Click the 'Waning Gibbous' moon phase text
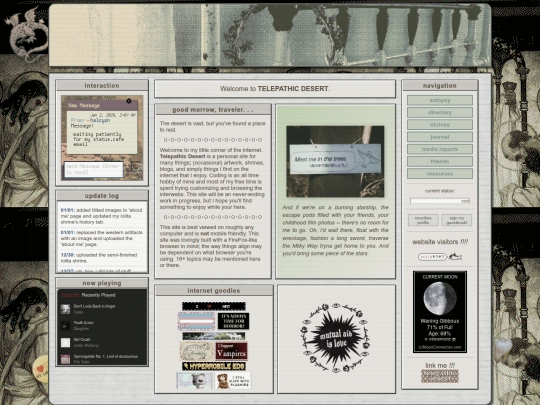Viewport: 540px width, 405px height. point(440,321)
